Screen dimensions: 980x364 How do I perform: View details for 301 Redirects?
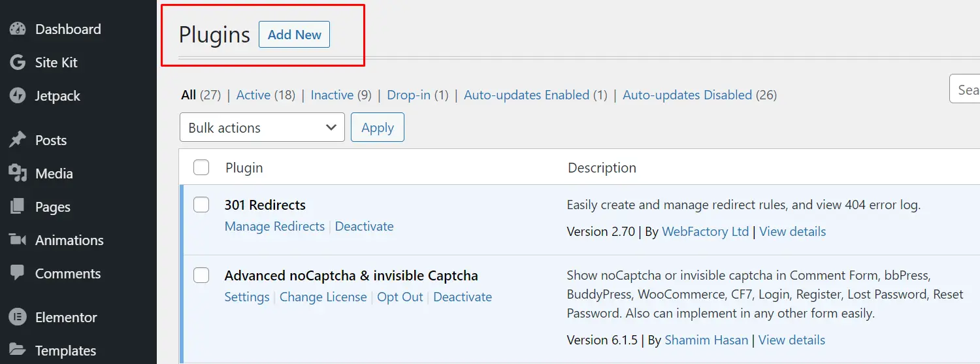tap(792, 231)
